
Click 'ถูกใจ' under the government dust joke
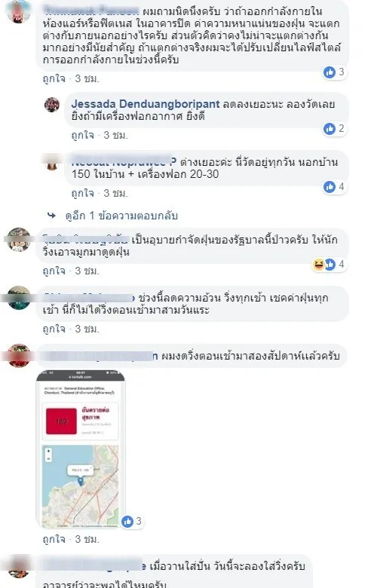click(x=54, y=271)
